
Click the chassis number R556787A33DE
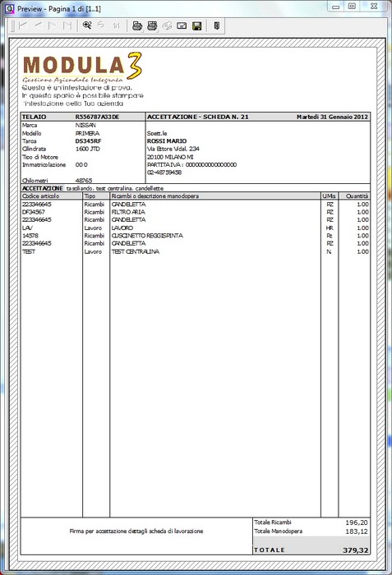click(x=97, y=117)
